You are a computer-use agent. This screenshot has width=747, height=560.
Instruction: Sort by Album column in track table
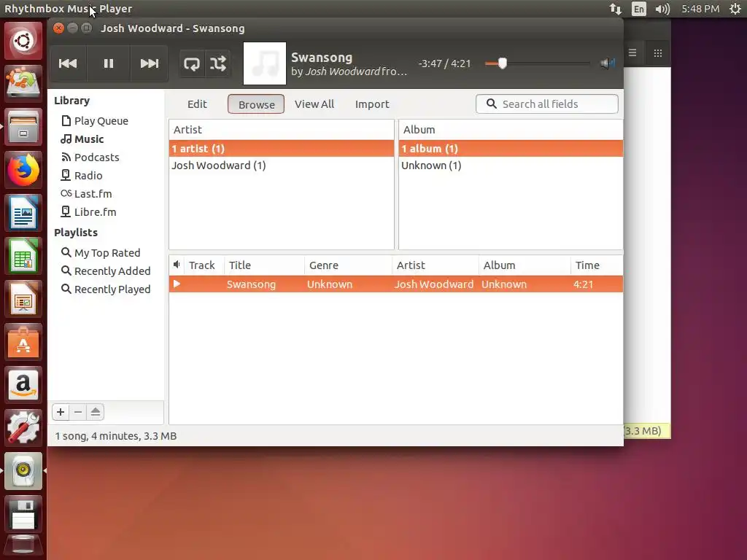coord(525,265)
